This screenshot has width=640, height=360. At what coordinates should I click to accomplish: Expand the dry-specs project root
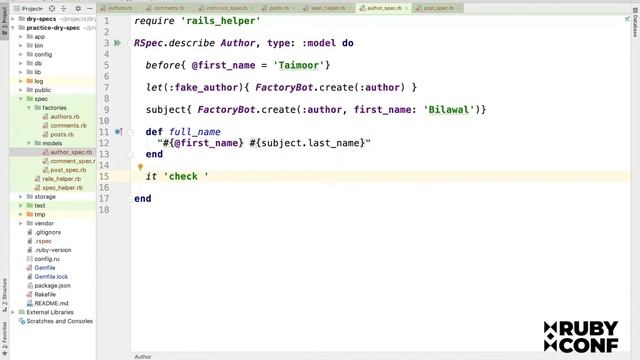(13, 19)
